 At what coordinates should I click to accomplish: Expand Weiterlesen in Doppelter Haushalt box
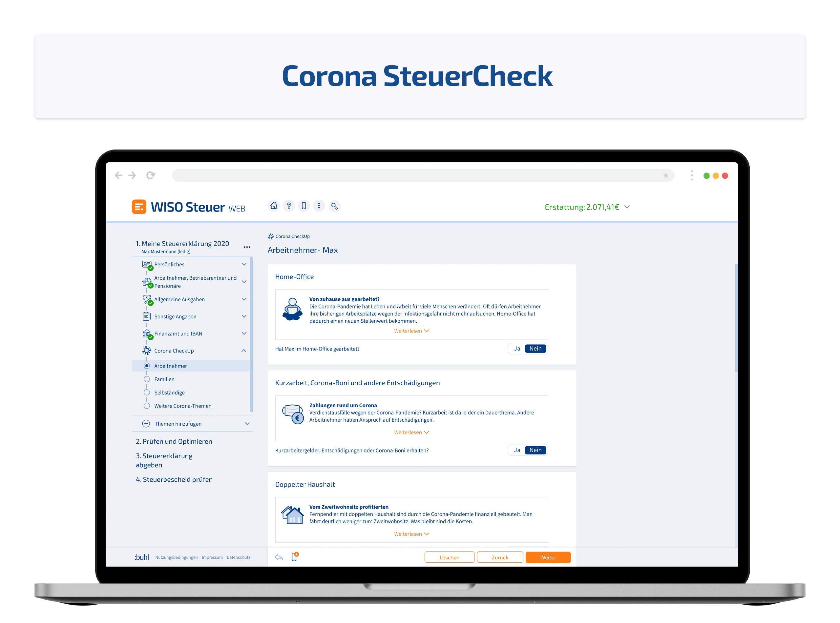click(411, 533)
